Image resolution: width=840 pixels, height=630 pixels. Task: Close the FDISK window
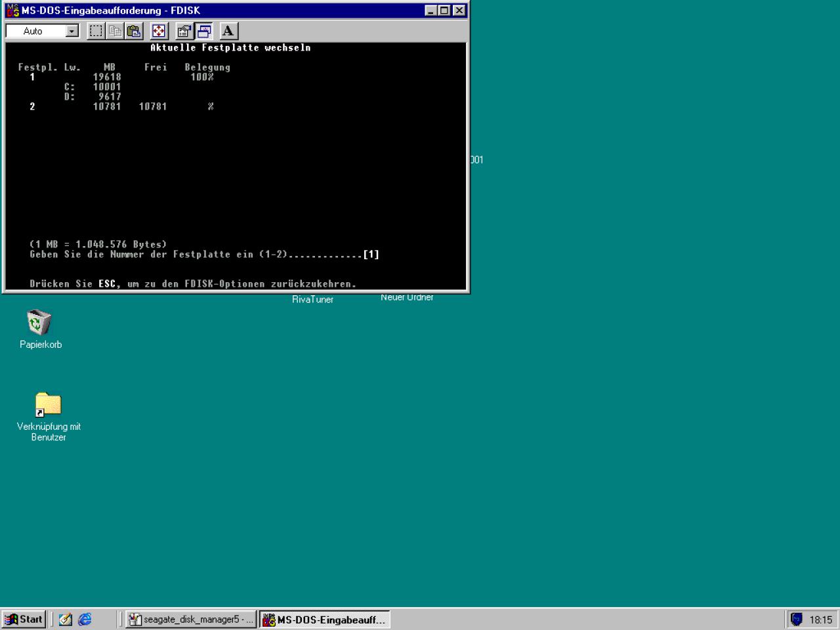(459, 10)
